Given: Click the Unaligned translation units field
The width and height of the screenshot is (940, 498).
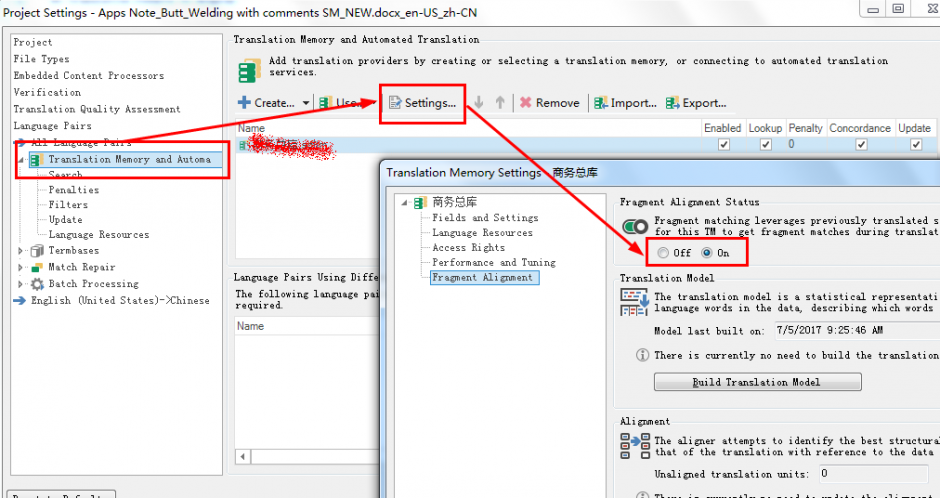Looking at the screenshot, I should pyautogui.click(x=876, y=474).
